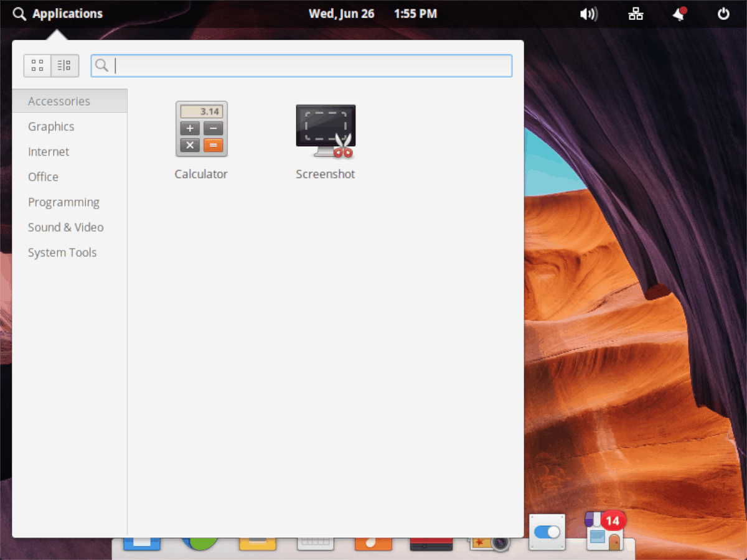Show notifications from the bell icon
Image resolution: width=747 pixels, height=560 pixels.
tap(679, 14)
